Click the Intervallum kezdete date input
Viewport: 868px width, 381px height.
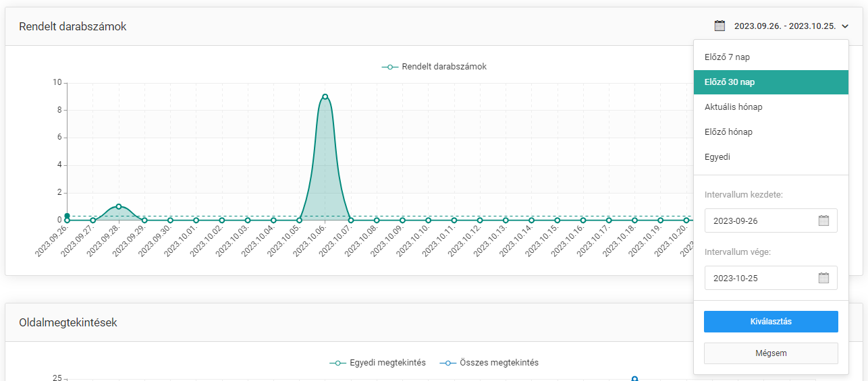tap(759, 221)
